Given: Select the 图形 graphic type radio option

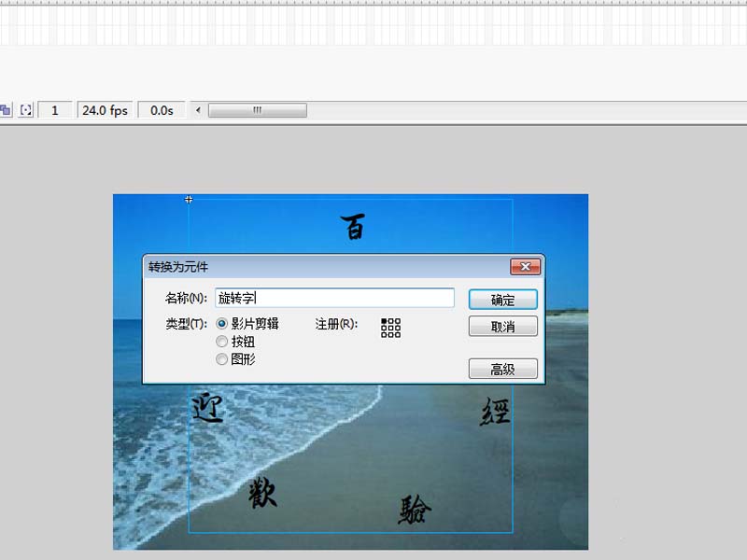Looking at the screenshot, I should coord(221,359).
